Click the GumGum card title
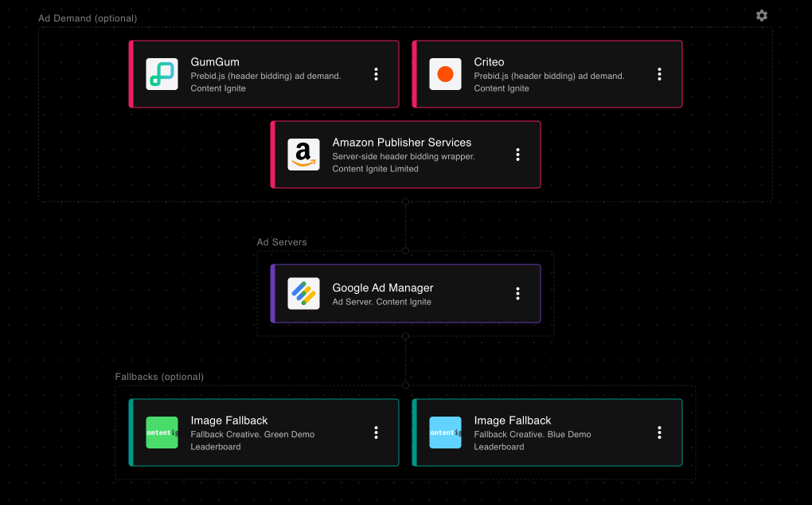Screen dimensions: 812x505 pyautogui.click(x=215, y=62)
